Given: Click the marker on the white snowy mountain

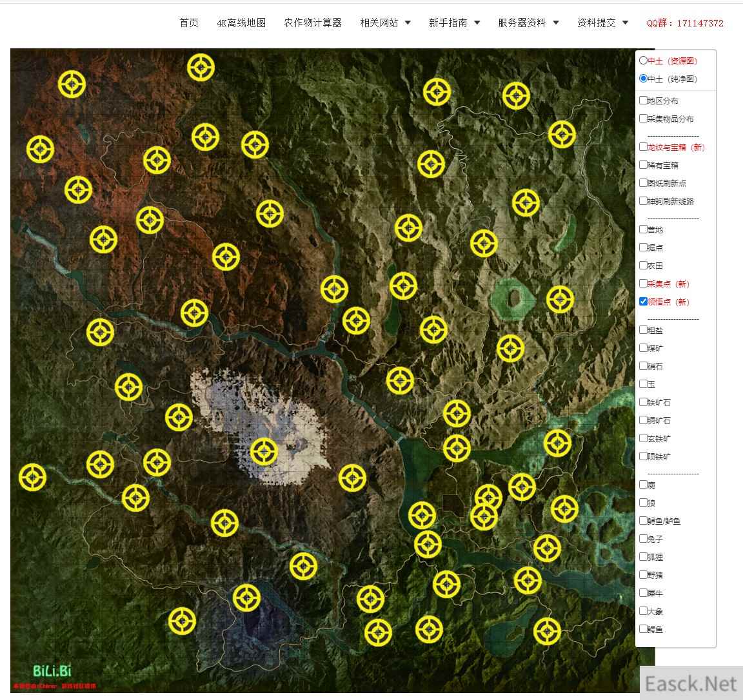Looking at the screenshot, I should [x=263, y=451].
